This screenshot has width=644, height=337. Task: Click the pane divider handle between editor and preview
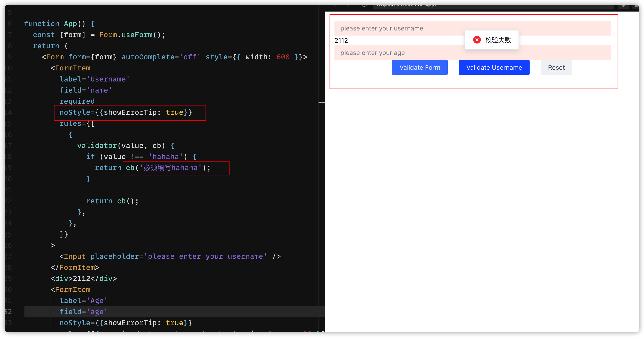click(x=322, y=102)
